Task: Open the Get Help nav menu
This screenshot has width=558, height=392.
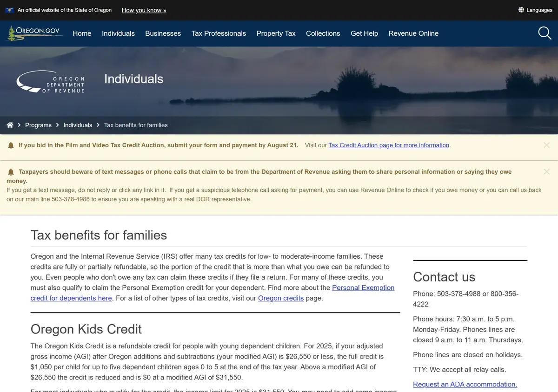Action: [x=364, y=33]
